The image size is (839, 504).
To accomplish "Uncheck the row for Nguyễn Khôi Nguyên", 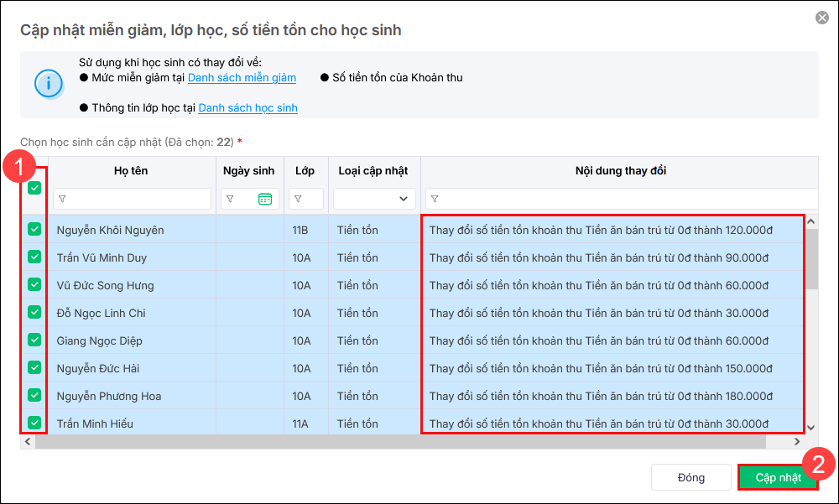I will point(34,229).
